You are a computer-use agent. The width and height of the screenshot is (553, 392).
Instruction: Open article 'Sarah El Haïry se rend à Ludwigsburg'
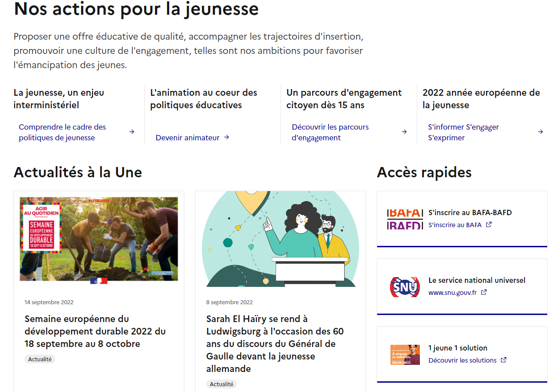point(275,344)
